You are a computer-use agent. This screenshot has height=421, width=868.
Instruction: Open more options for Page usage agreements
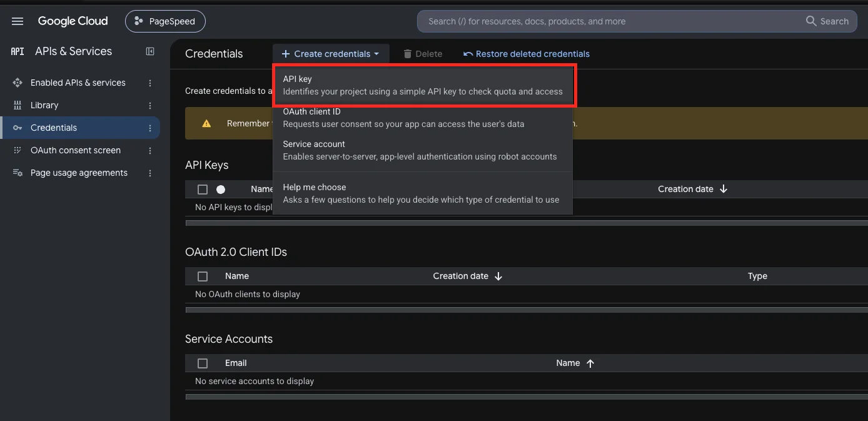[x=150, y=173]
